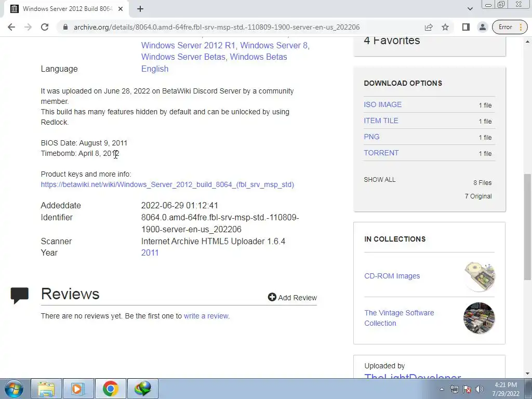Viewport: 532px width, 399px height.
Task: Click the Reviews speech bubble icon
Action: coord(19,295)
